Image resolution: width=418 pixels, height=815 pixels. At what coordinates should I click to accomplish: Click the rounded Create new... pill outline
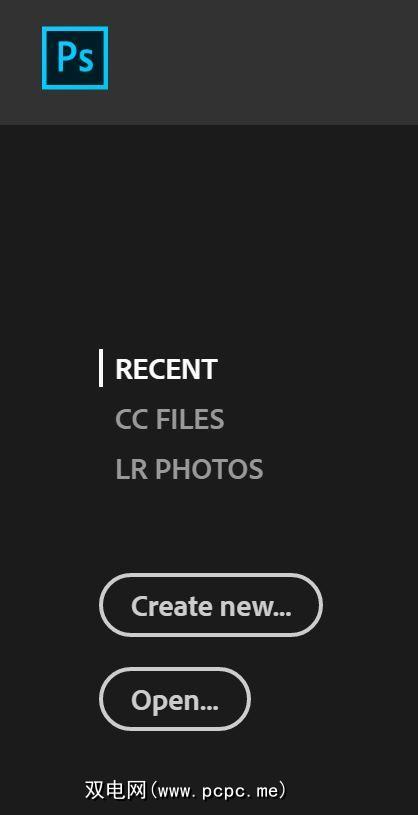(x=211, y=605)
